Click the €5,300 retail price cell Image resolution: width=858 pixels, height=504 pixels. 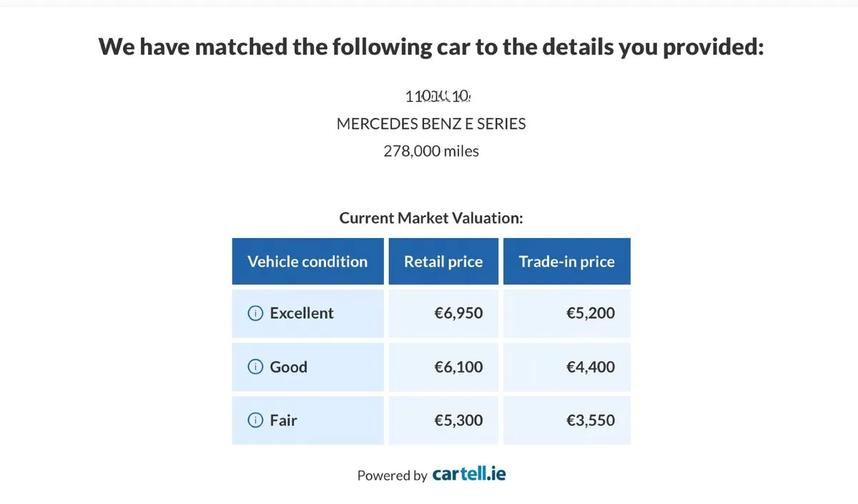pos(443,420)
